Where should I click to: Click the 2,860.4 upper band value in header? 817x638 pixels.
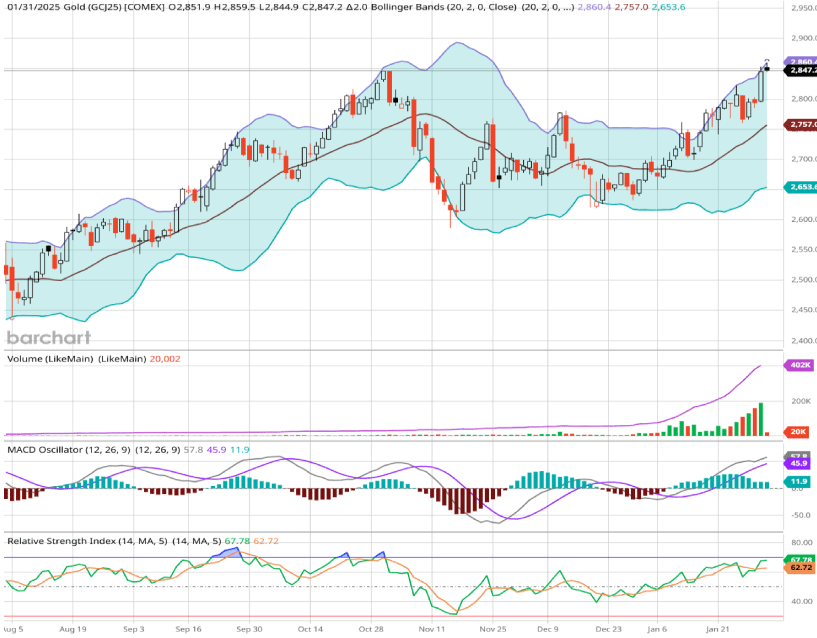(x=596, y=8)
